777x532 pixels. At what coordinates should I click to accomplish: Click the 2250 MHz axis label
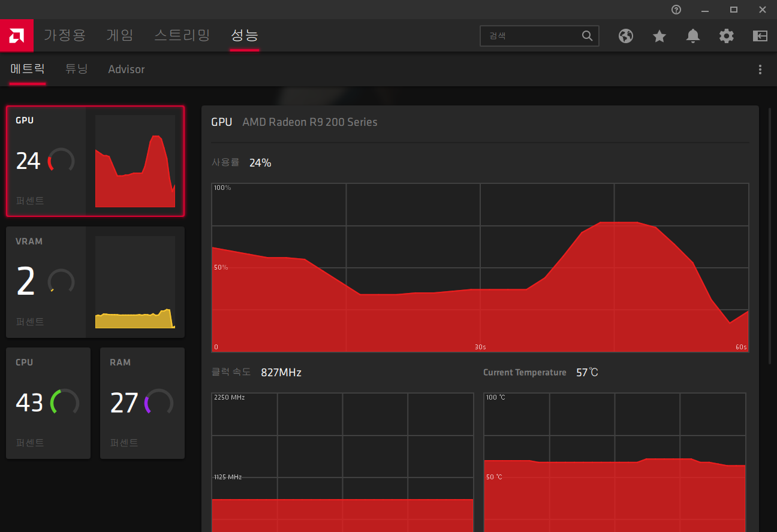coord(230,397)
